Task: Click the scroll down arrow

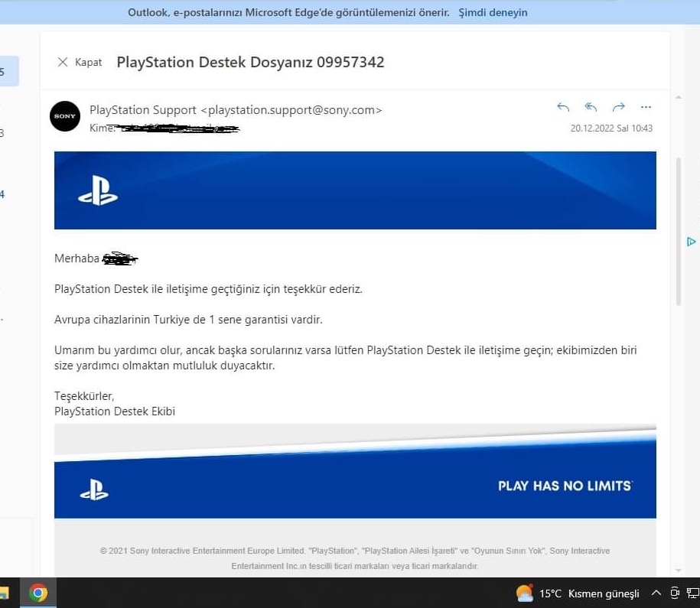Action: point(679,571)
